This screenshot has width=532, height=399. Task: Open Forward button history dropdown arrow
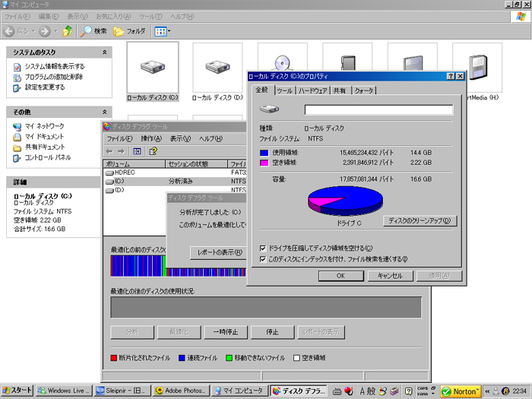point(56,31)
